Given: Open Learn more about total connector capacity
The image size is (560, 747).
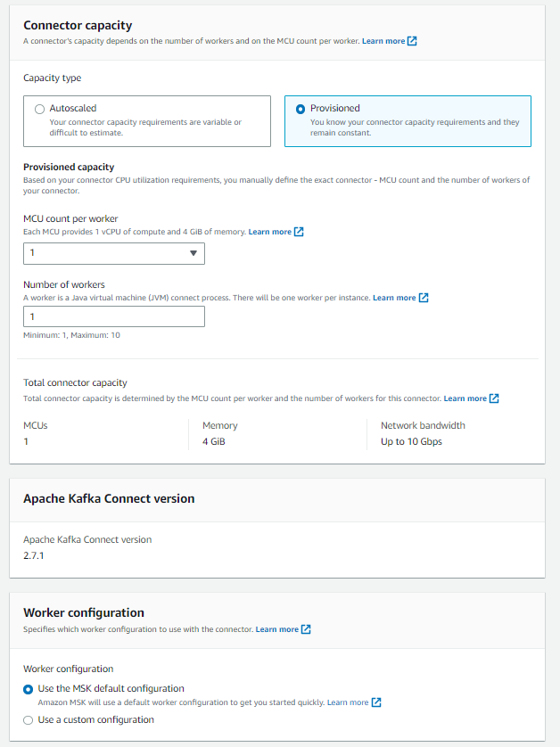Looking at the screenshot, I should (465, 398).
